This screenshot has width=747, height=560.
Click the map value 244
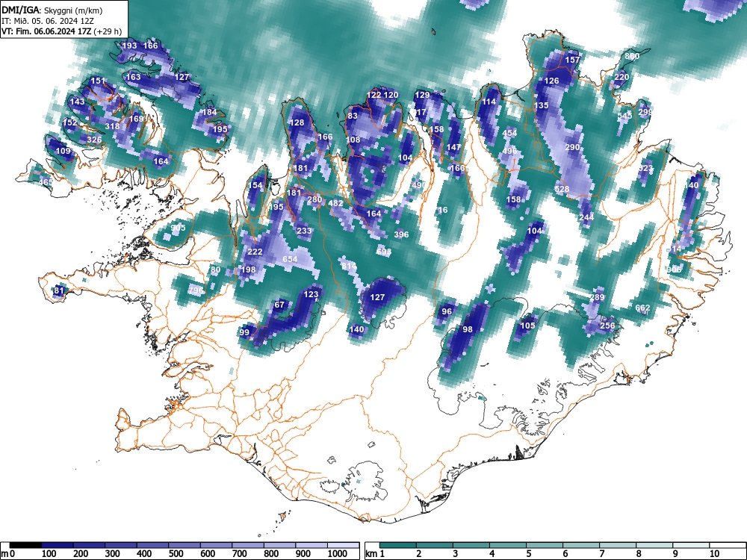point(587,217)
